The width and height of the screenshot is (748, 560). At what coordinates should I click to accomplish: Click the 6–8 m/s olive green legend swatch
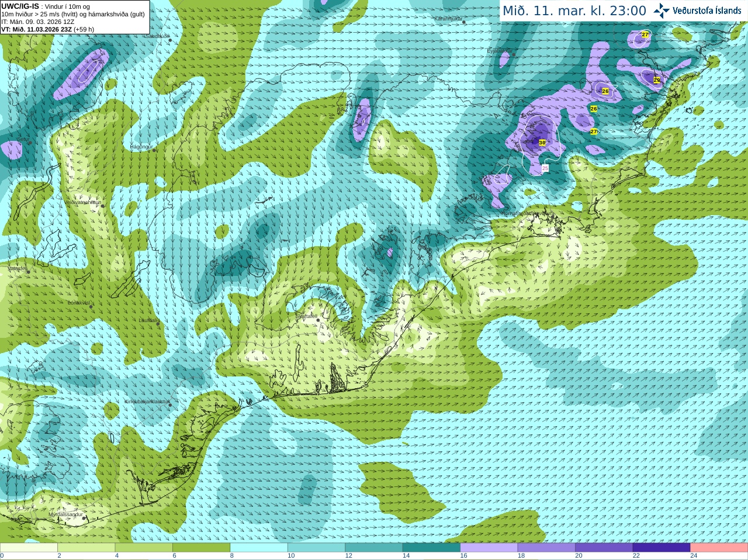(202, 548)
